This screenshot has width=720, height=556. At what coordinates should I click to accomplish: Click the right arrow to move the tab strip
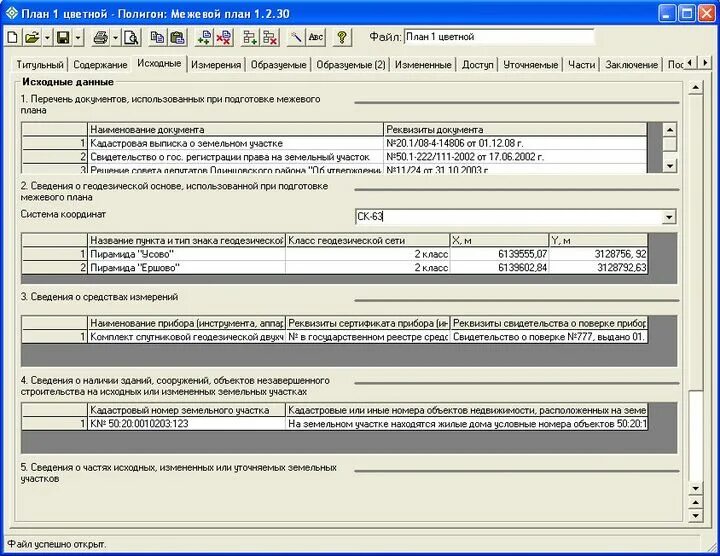click(x=705, y=62)
